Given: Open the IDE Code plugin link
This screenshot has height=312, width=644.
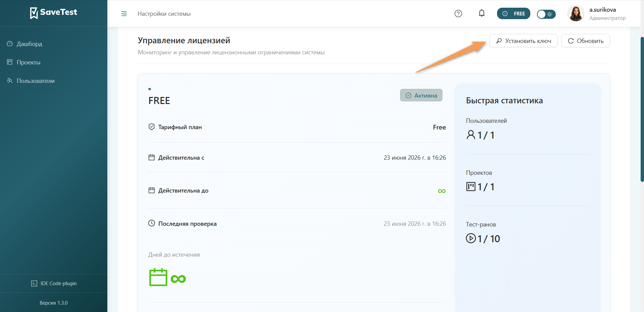Looking at the screenshot, I should tap(54, 283).
